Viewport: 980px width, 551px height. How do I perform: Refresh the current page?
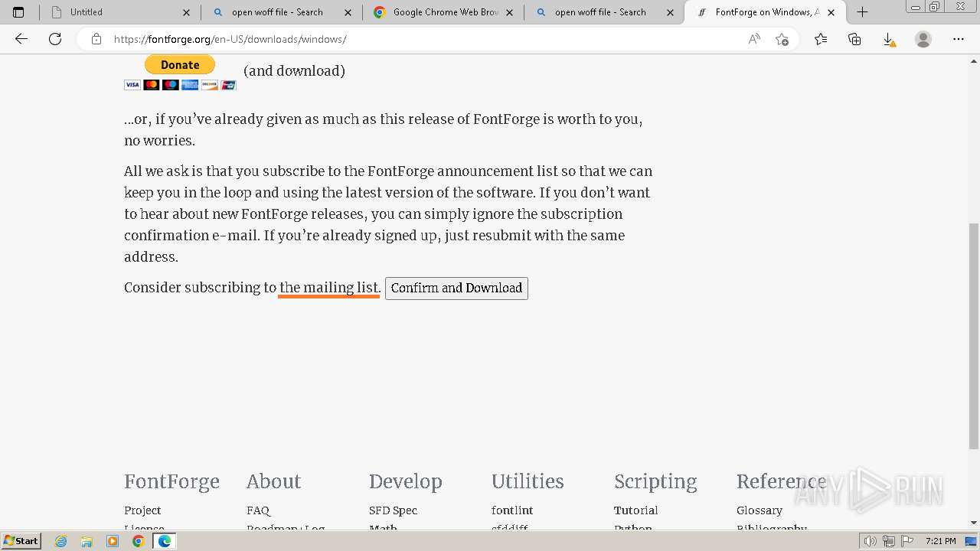[55, 39]
